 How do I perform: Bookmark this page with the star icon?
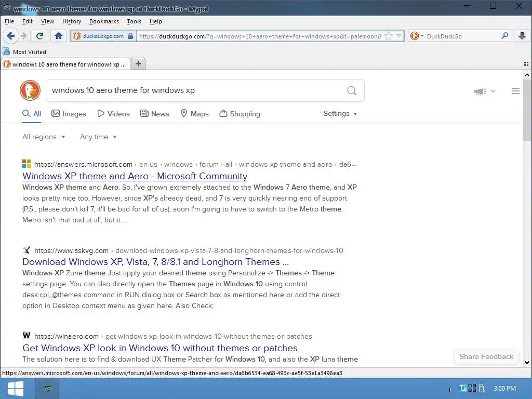click(389, 36)
